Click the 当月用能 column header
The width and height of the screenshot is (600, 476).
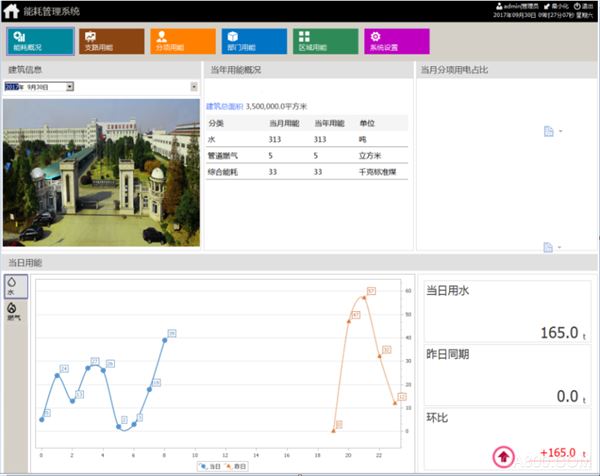coord(284,123)
